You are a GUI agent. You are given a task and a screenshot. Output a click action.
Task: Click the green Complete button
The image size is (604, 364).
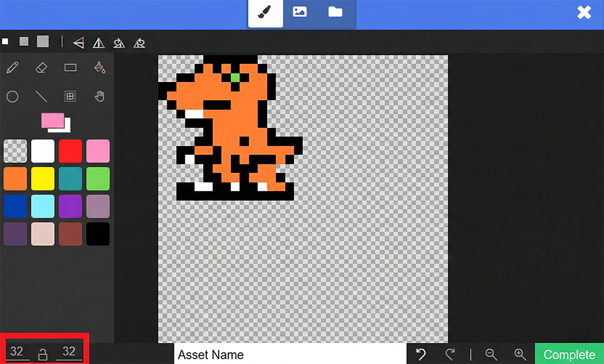(x=569, y=354)
